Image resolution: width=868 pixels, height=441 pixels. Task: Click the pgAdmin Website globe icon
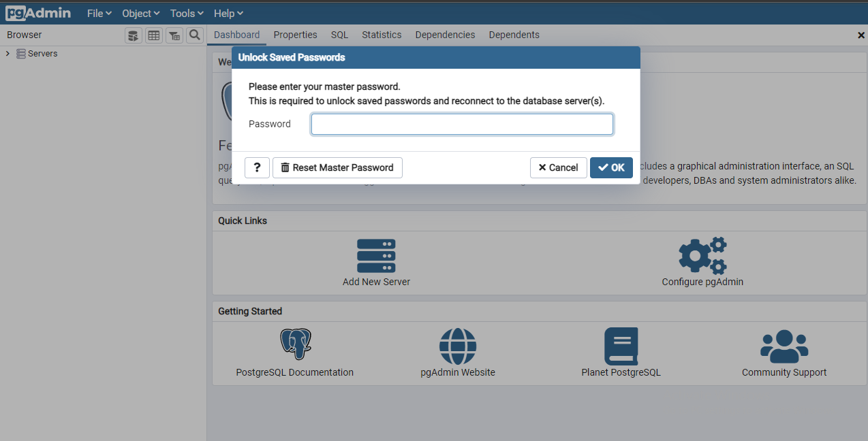[x=458, y=346]
